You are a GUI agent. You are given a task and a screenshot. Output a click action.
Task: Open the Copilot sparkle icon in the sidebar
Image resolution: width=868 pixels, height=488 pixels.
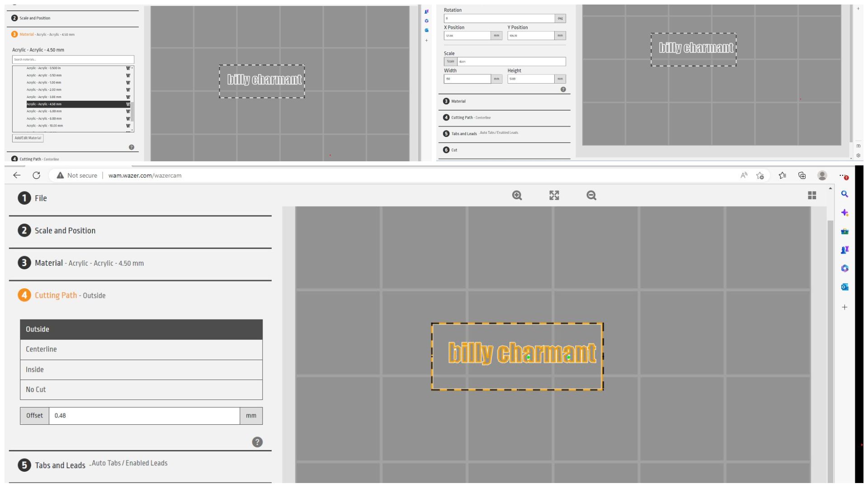(844, 213)
